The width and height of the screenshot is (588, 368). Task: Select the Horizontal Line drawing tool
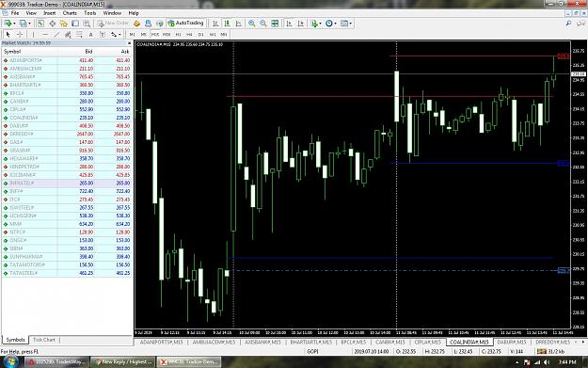[x=45, y=35]
